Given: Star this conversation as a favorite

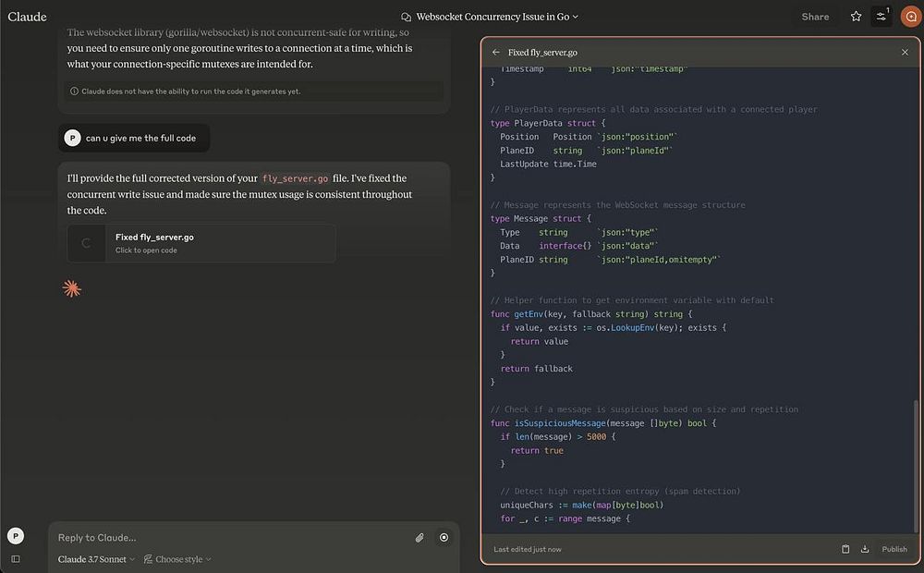Looking at the screenshot, I should coord(856,17).
